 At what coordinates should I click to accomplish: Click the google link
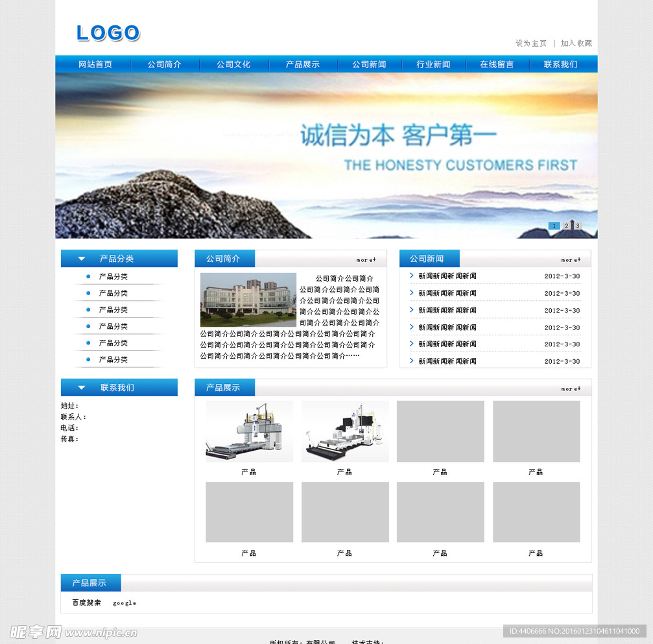[x=125, y=603]
